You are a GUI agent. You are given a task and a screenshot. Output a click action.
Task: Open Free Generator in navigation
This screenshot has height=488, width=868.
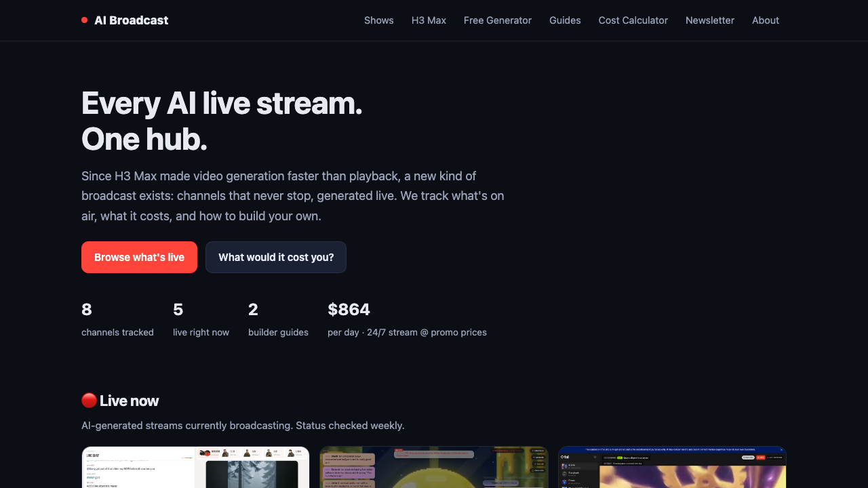[498, 20]
